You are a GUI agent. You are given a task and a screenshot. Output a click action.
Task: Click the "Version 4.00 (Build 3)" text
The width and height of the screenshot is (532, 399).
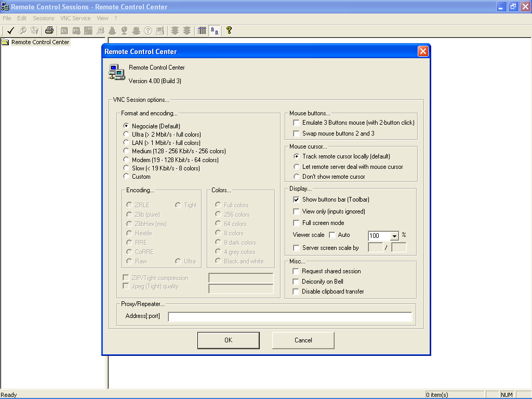(x=155, y=81)
